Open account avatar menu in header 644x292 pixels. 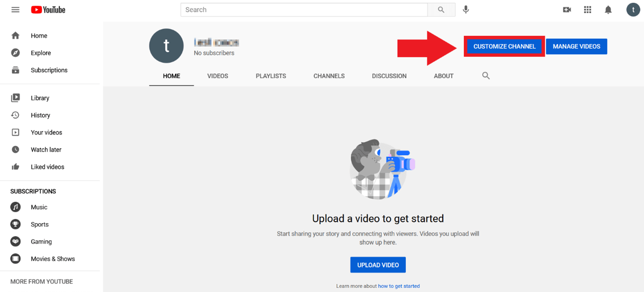point(633,10)
